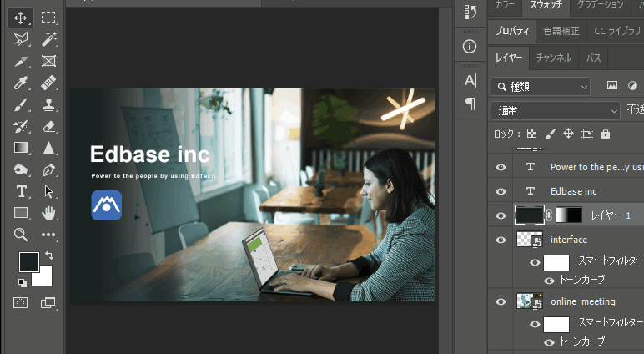Open the 通常 blend mode dropdown
Image resolution: width=644 pixels, height=354 pixels.
coord(556,110)
